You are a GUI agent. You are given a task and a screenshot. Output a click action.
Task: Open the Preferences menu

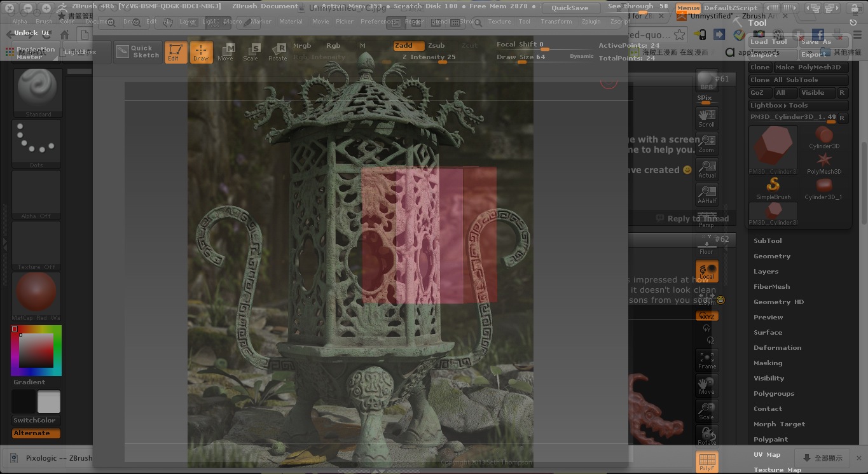click(378, 22)
